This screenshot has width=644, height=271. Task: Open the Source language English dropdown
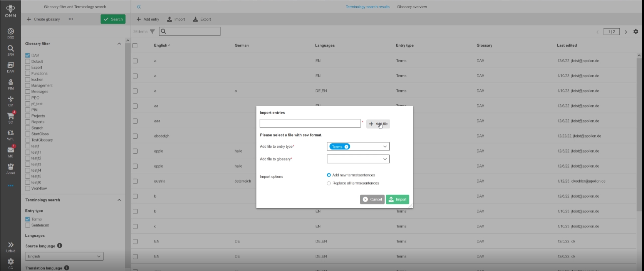[64, 256]
